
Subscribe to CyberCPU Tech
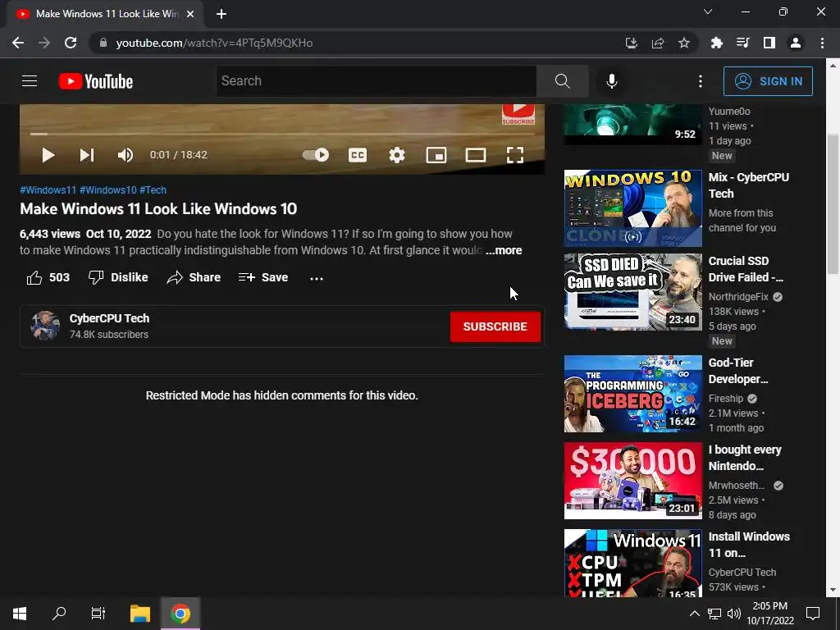[x=495, y=326]
